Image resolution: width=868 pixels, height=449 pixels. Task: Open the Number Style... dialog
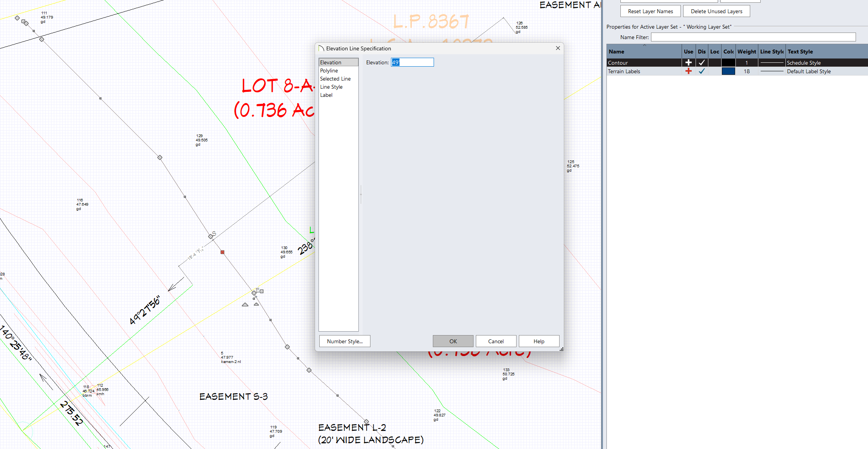point(344,341)
